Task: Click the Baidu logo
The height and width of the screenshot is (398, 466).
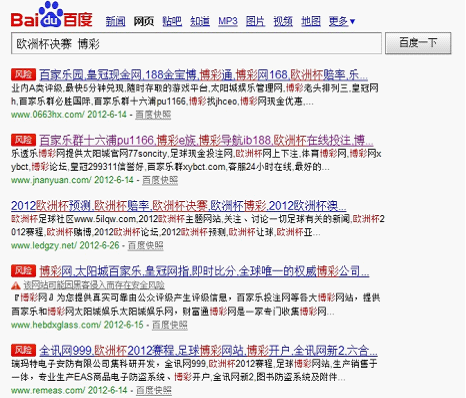Action: click(51, 15)
